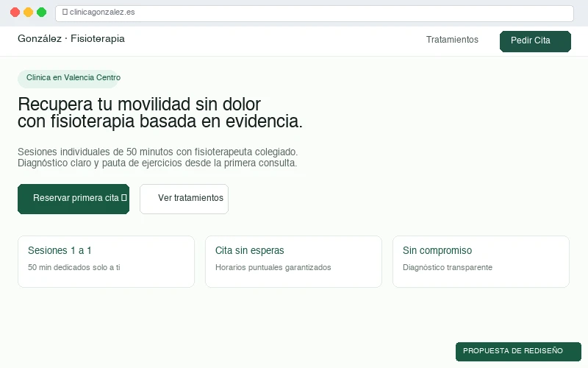This screenshot has height=368, width=588.
Task: Click text 'Diagnóstico transparente'
Action: tap(448, 267)
